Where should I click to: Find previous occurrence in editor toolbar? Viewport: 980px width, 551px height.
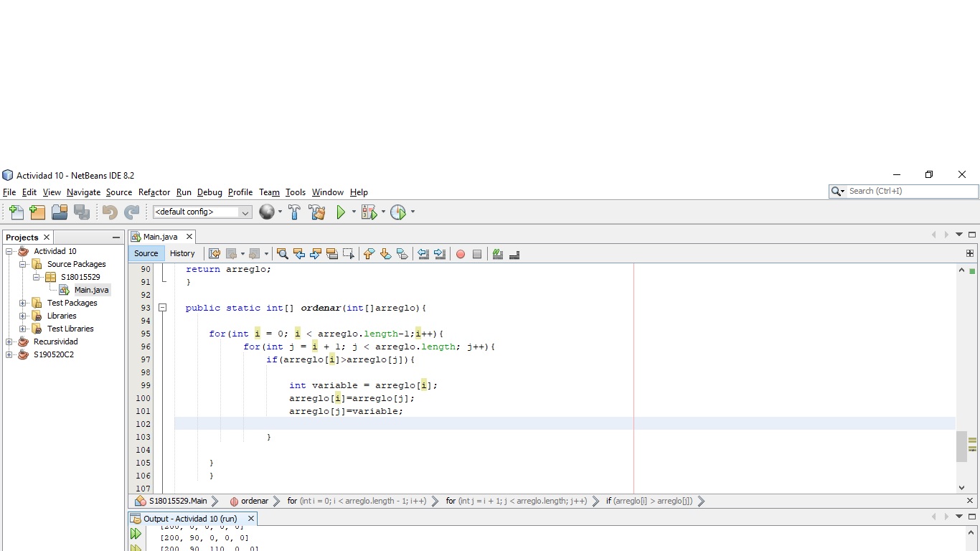[x=299, y=253]
